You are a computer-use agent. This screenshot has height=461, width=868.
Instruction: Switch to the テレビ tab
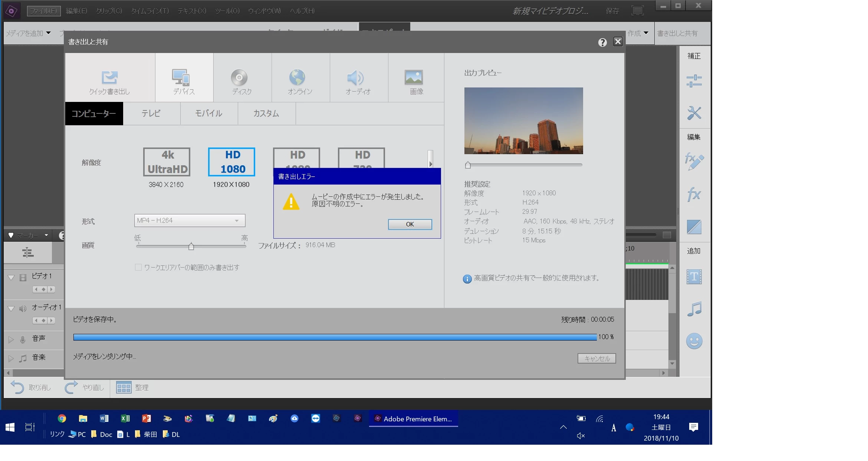(151, 114)
